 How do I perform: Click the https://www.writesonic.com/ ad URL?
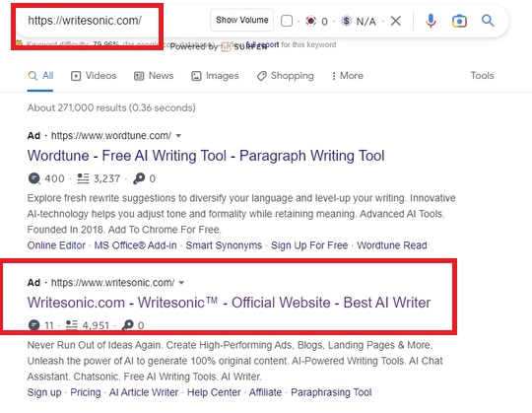[112, 283]
